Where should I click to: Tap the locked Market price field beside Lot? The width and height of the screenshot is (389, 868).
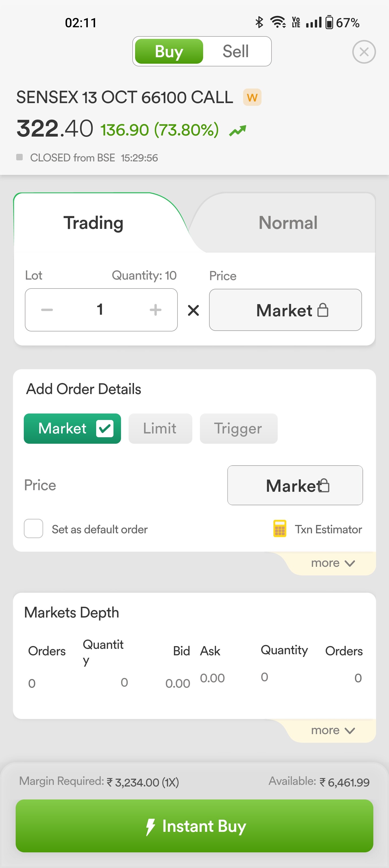285,310
